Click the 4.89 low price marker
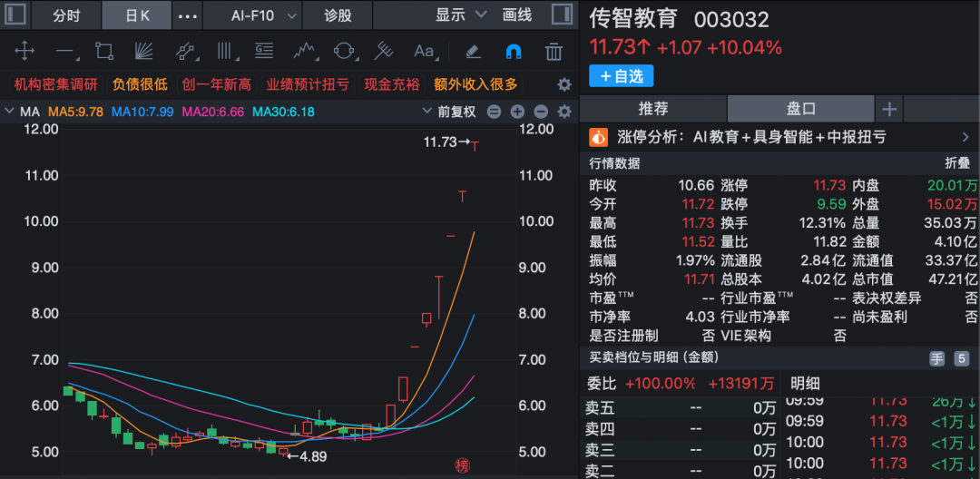980x479 pixels. coord(307,456)
